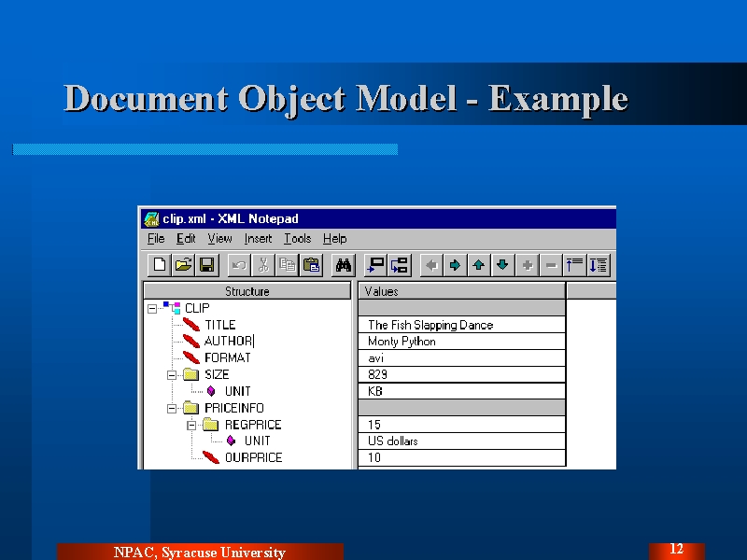Screen dimensions: 747x560
Task: Open the Edit menu
Action: click(186, 239)
